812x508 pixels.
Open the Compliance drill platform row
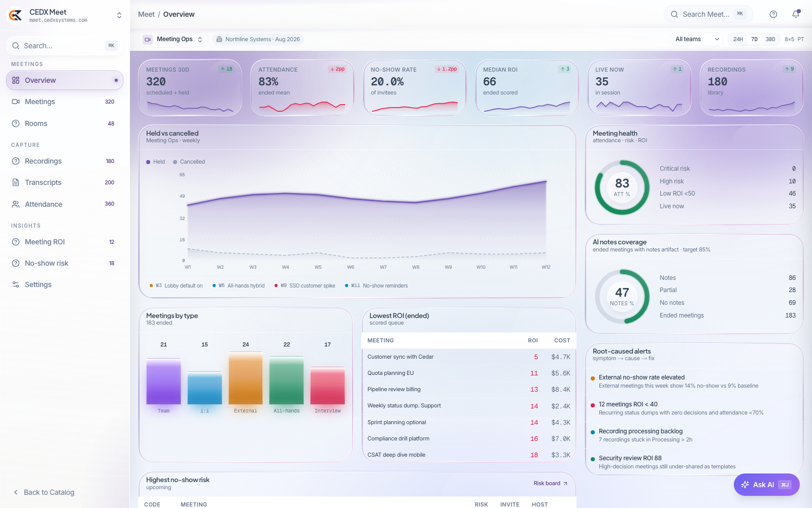[x=469, y=438]
